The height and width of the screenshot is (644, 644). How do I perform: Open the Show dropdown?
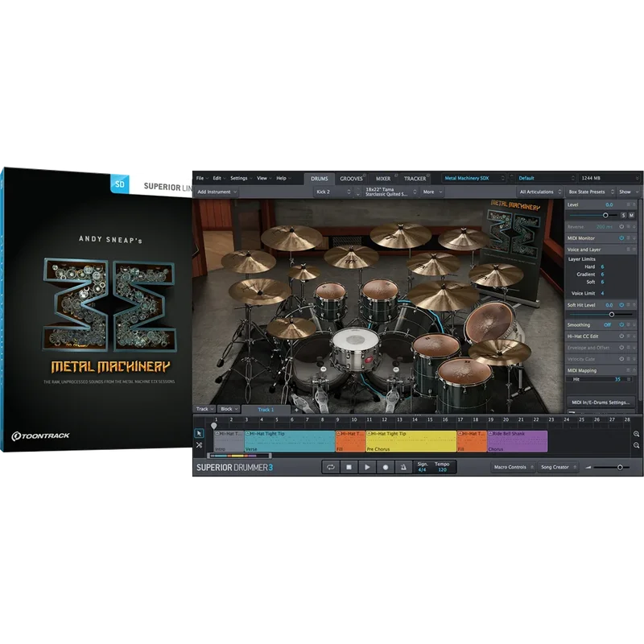tap(629, 192)
